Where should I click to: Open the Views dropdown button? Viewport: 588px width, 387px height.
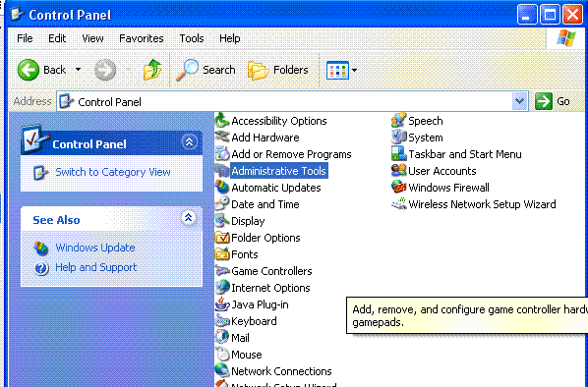[x=341, y=70]
